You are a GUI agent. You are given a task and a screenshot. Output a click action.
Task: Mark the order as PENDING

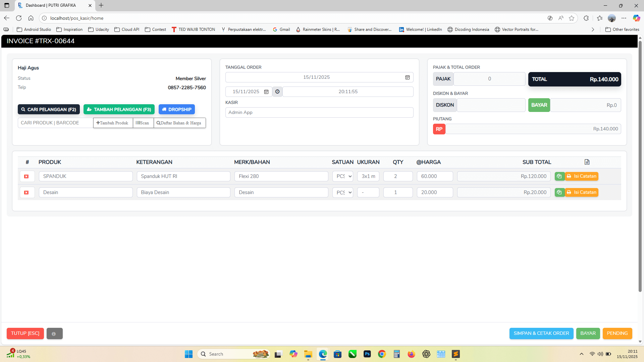(617, 333)
